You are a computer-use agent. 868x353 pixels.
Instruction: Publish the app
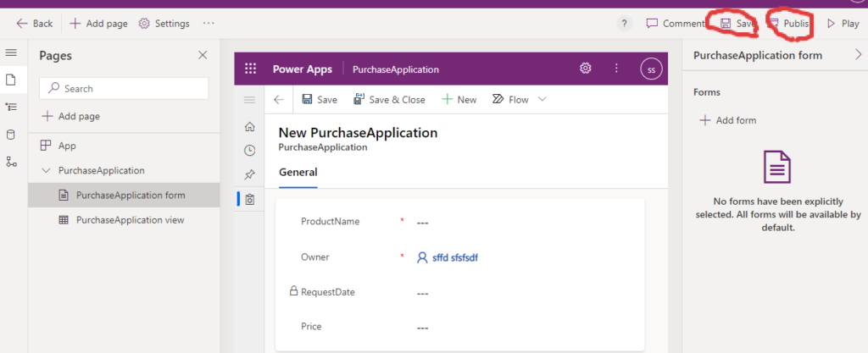(788, 24)
